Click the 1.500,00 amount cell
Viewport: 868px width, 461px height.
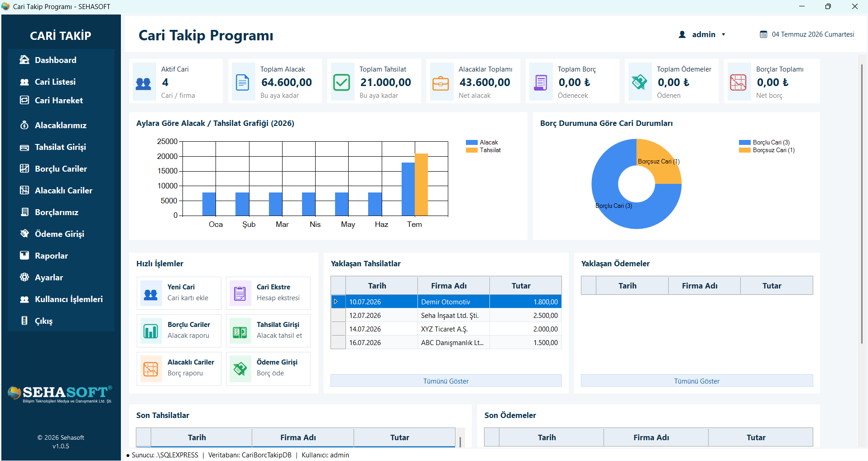(526, 342)
